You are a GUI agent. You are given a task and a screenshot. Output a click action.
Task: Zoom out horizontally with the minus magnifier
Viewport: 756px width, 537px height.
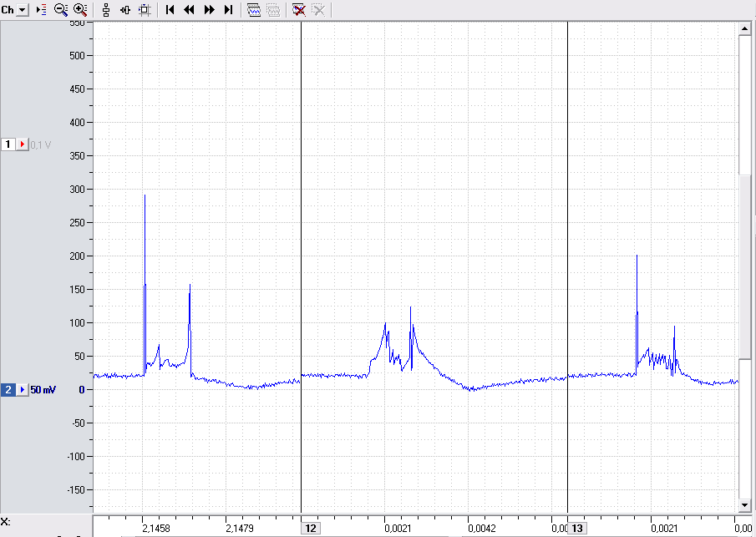[61, 10]
